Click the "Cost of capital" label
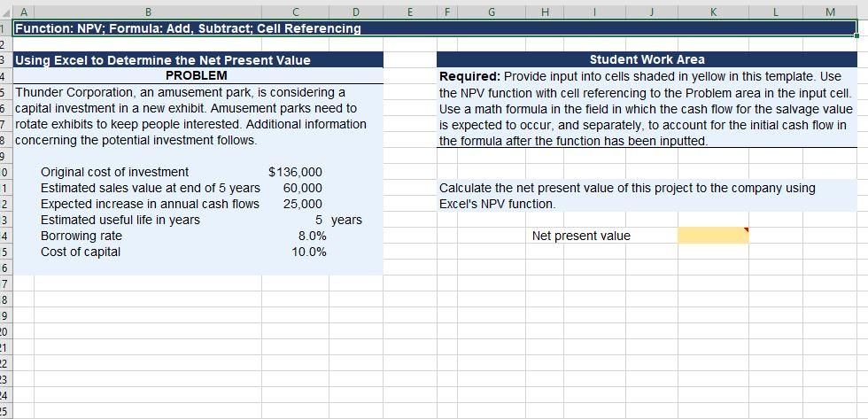The width and height of the screenshot is (868, 419). [x=81, y=252]
